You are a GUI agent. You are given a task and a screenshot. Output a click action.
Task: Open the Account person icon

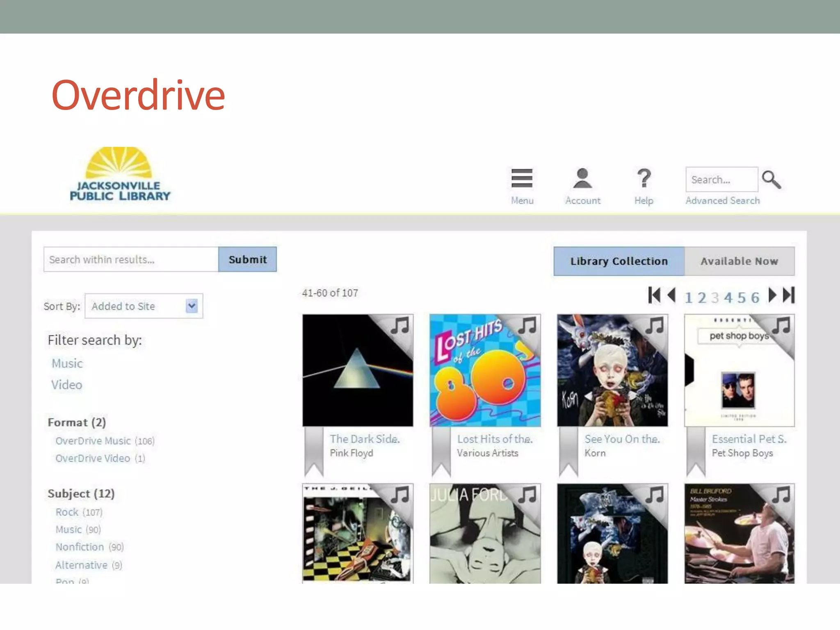582,178
